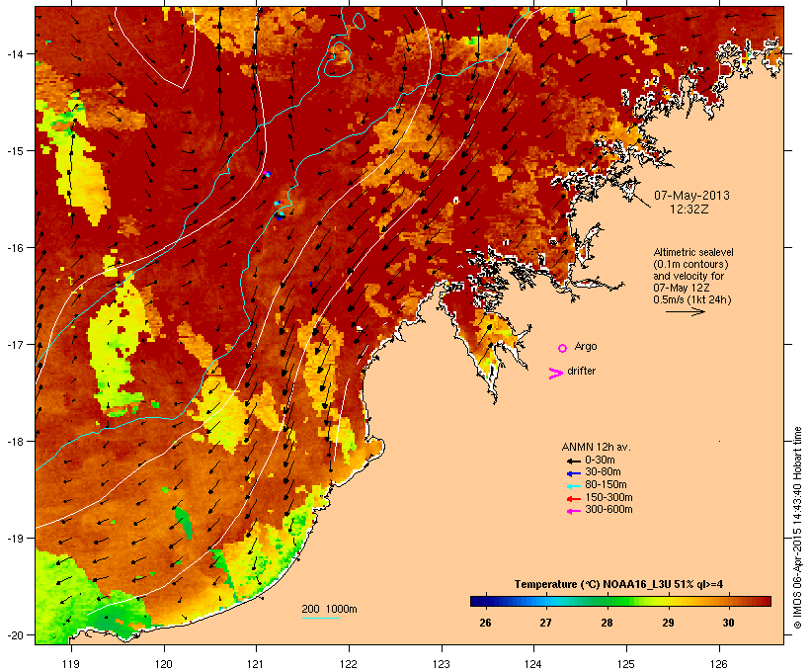Click the '07-May-2013' date label
Image resolution: width=810 pixels, height=672 pixels.
[x=691, y=196]
